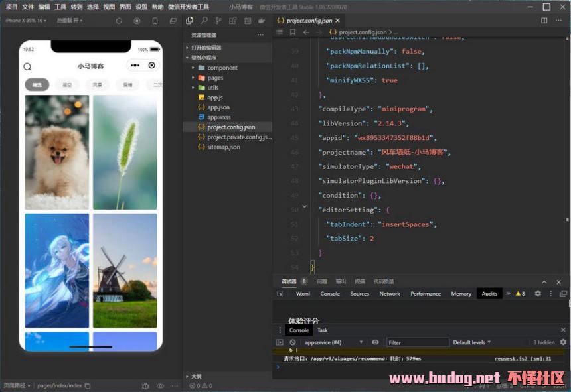Open the 工具 menu in the menu bar
Image resolution: width=571 pixels, height=392 pixels.
pyautogui.click(x=60, y=7)
